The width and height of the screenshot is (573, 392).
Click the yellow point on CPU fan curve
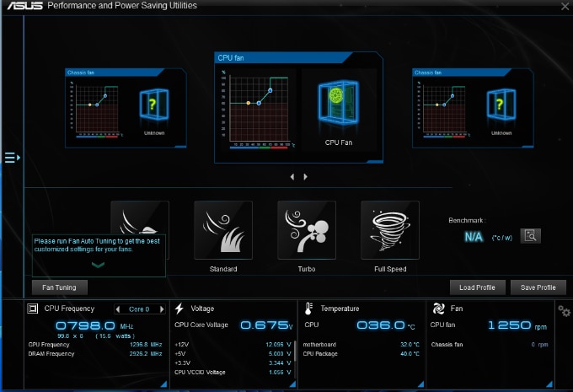[249, 103]
